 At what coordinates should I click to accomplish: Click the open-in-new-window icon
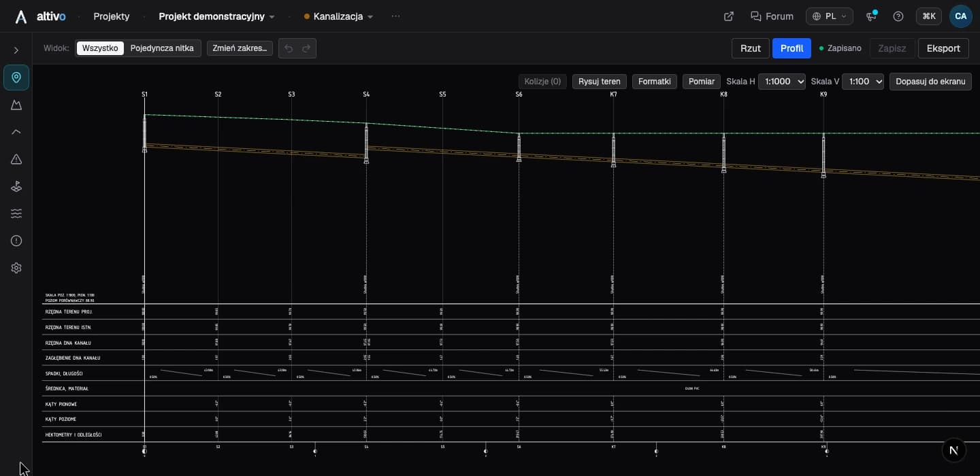click(x=729, y=16)
